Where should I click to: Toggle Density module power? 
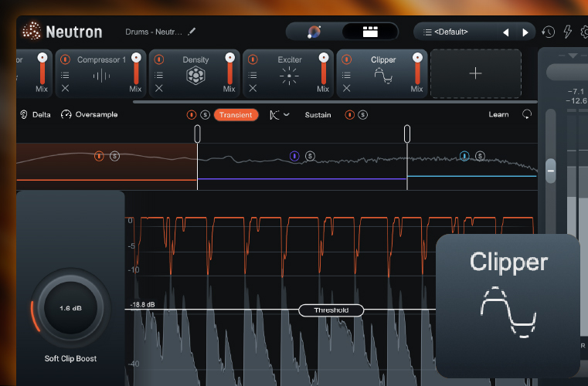[x=159, y=59]
